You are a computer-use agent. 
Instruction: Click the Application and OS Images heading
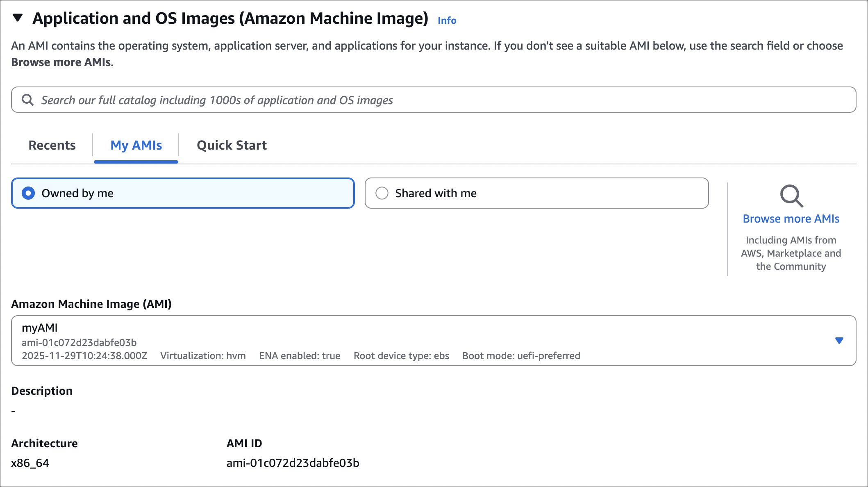[230, 18]
